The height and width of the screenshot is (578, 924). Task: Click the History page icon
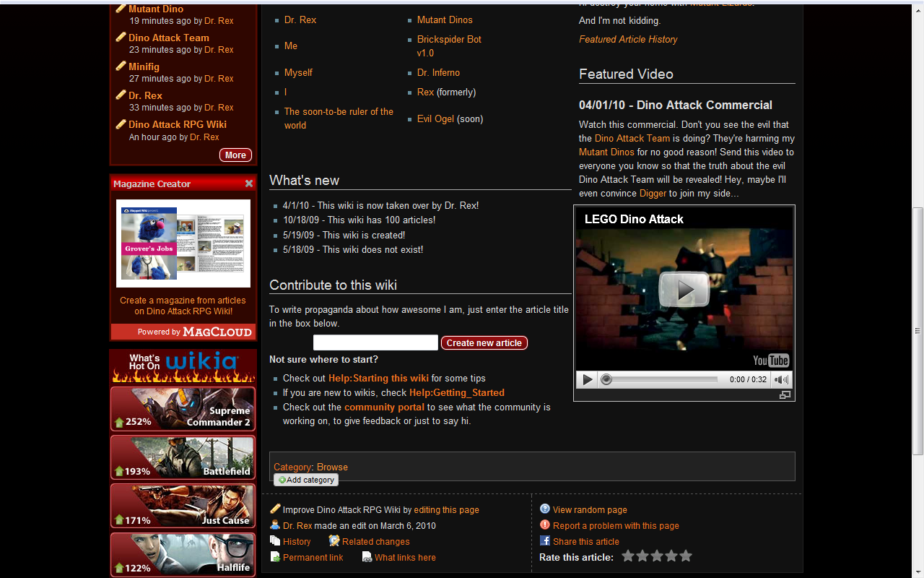[275, 540]
